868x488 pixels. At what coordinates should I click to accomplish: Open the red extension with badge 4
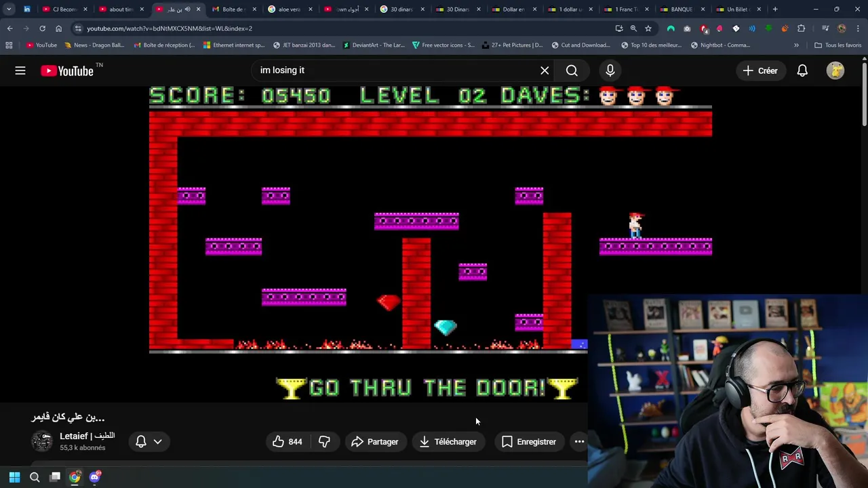(x=703, y=28)
